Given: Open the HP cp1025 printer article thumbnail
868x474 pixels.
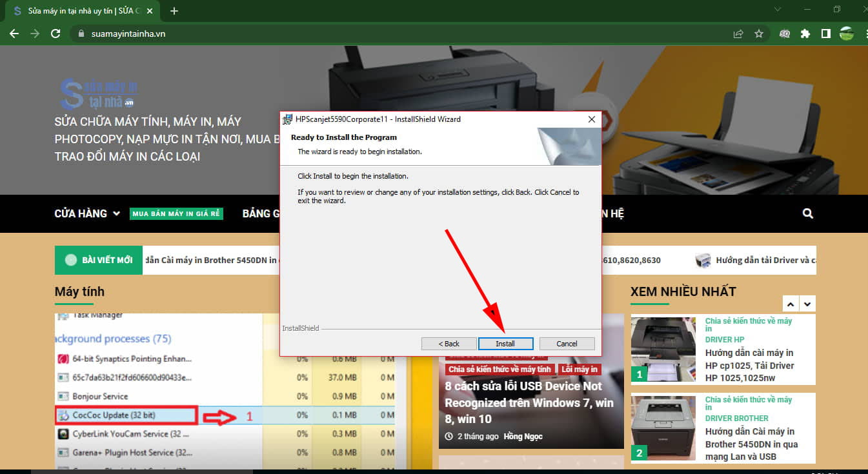Looking at the screenshot, I should (663, 350).
